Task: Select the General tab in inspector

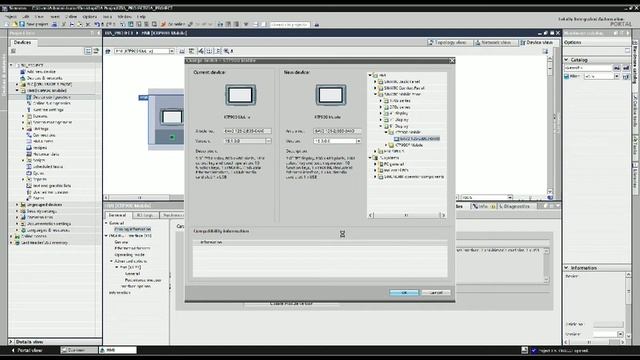Action: (117, 215)
